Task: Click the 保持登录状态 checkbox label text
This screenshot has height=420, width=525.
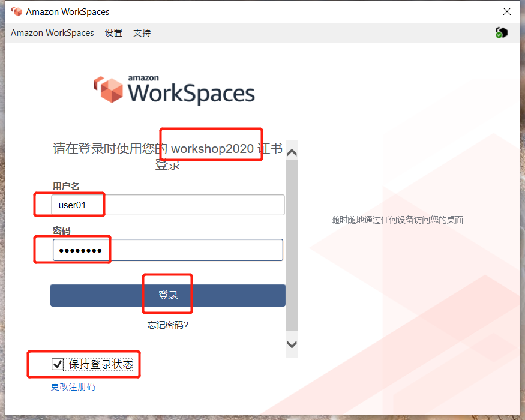Action: (101, 364)
